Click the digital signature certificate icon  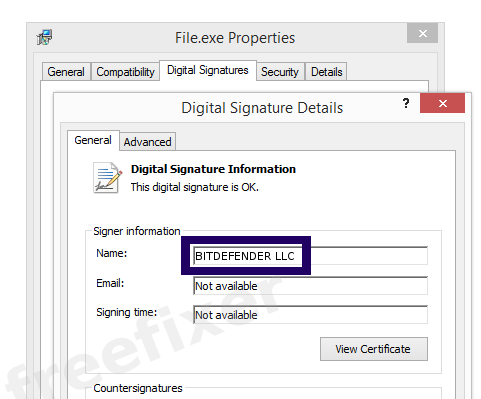click(107, 177)
